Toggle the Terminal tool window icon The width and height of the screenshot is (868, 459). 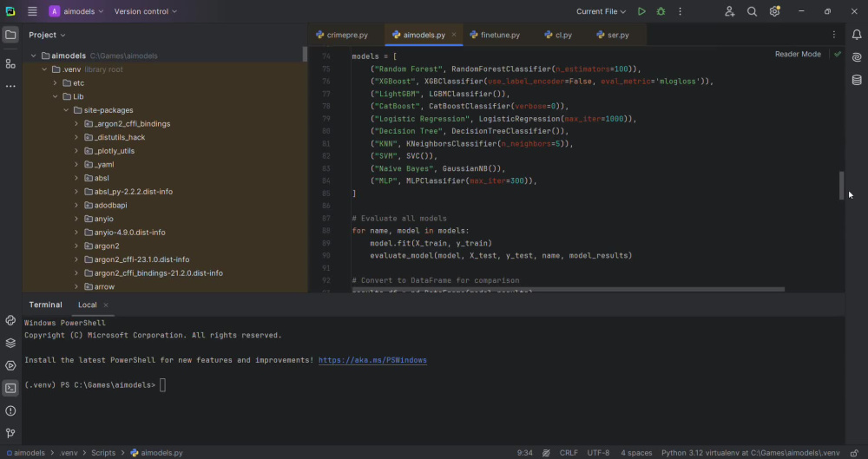click(x=10, y=388)
